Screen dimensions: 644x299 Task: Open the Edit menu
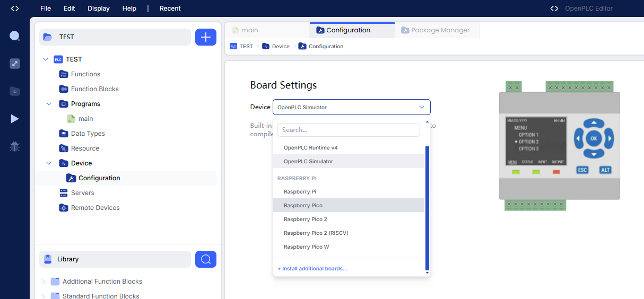[x=69, y=8]
